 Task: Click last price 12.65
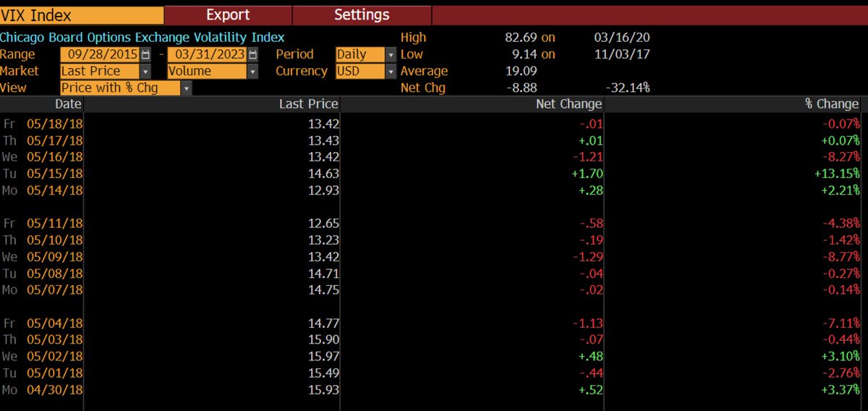(323, 224)
